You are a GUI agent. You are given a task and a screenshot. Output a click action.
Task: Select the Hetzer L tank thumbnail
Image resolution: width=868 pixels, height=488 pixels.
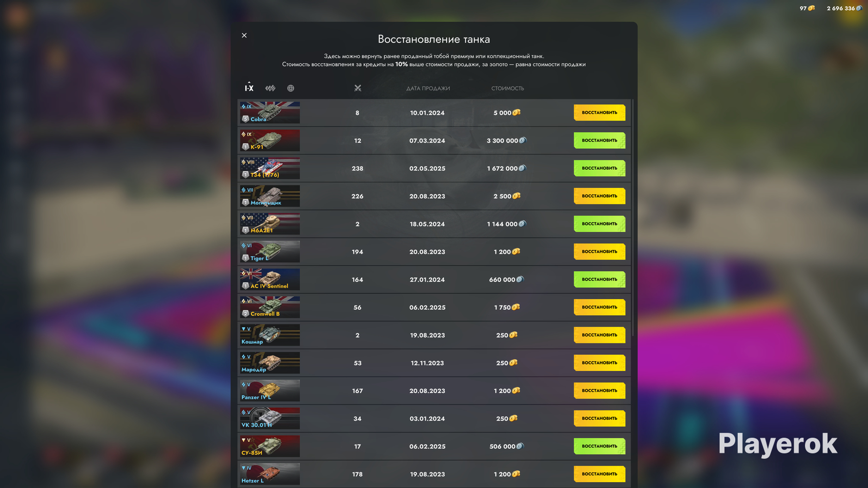[x=269, y=474]
